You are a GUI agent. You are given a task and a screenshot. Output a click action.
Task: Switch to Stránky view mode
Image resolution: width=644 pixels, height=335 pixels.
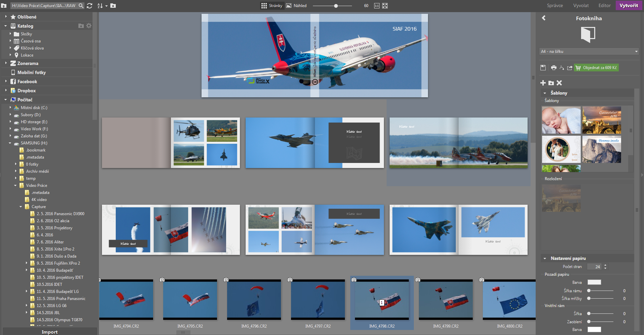tap(272, 6)
